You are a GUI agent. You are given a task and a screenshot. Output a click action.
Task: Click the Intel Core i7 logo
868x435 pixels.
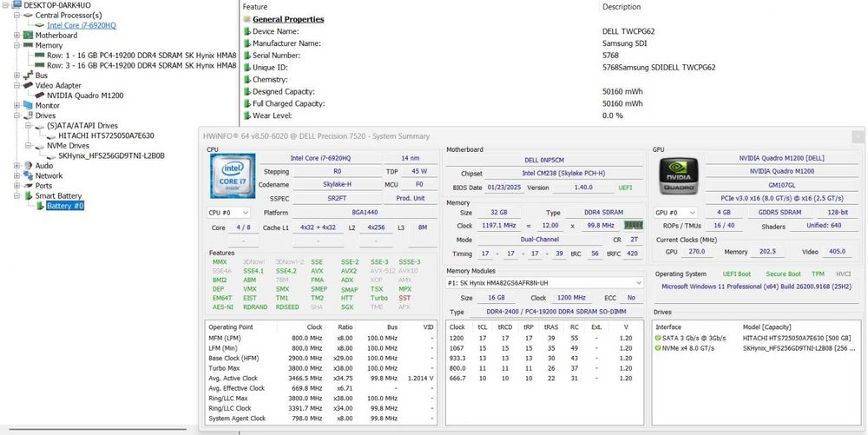(233, 175)
